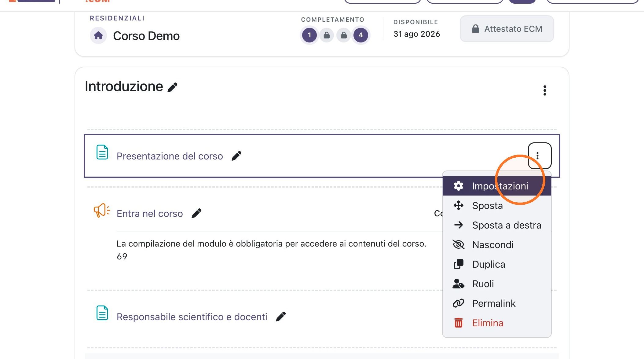The width and height of the screenshot is (644, 359).
Task: Select completion step 4 circle
Action: pyautogui.click(x=361, y=35)
